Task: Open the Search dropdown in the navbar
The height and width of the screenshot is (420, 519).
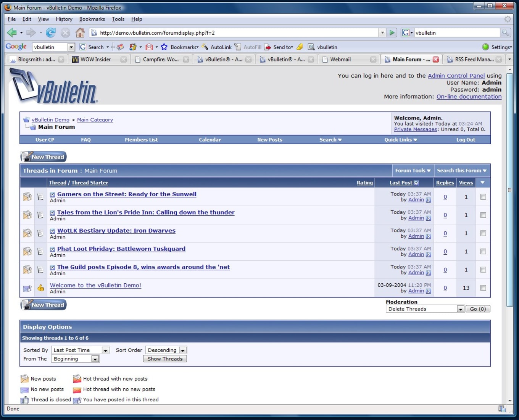Action: (x=330, y=140)
